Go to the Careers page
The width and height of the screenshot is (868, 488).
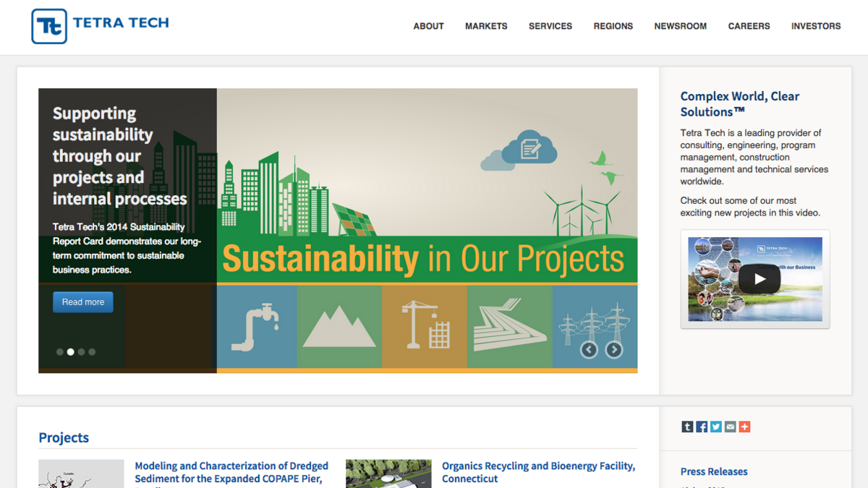click(x=749, y=26)
